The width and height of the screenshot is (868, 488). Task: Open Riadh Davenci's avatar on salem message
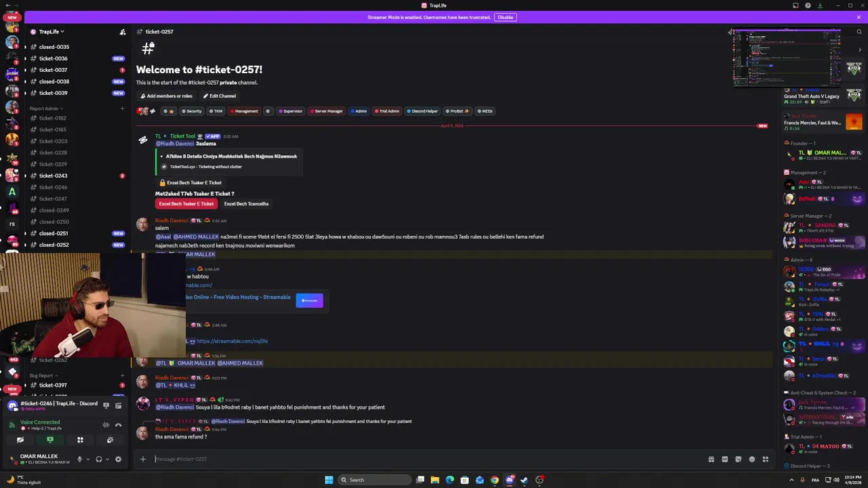143,224
